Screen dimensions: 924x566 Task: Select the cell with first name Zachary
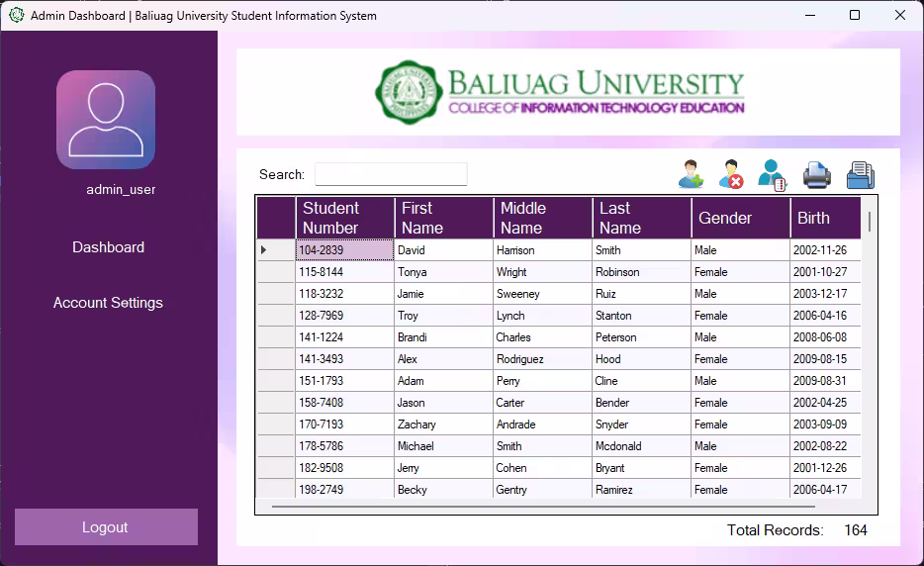444,424
